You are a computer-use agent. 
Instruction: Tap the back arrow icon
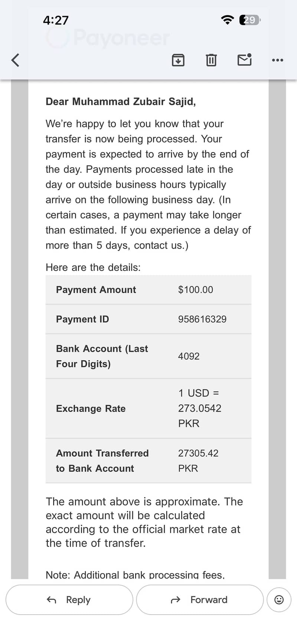(x=15, y=60)
